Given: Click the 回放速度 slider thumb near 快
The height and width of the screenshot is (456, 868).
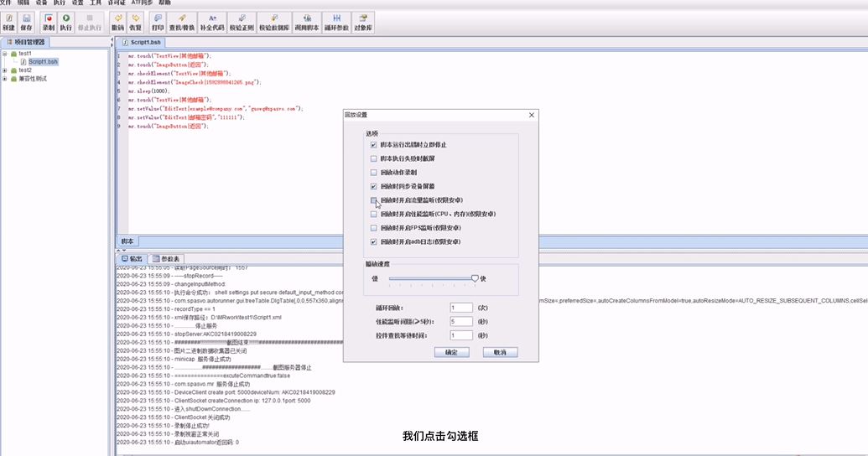Looking at the screenshot, I should pyautogui.click(x=475, y=278).
